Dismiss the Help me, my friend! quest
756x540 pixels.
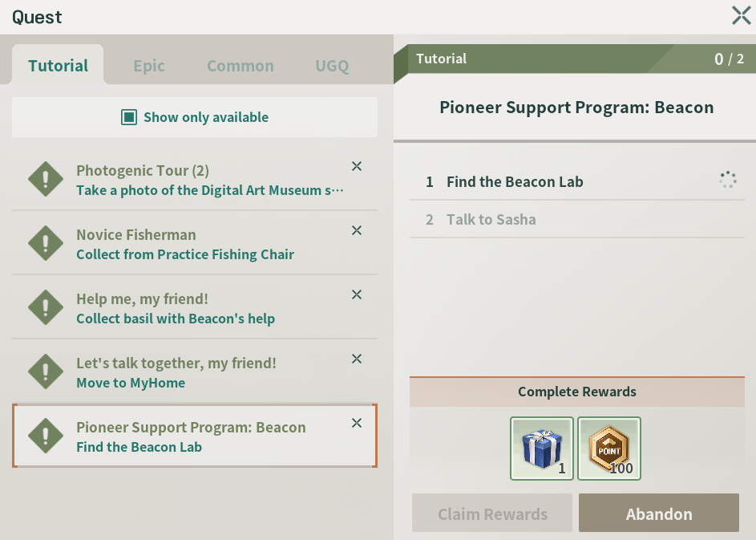pyautogui.click(x=357, y=294)
